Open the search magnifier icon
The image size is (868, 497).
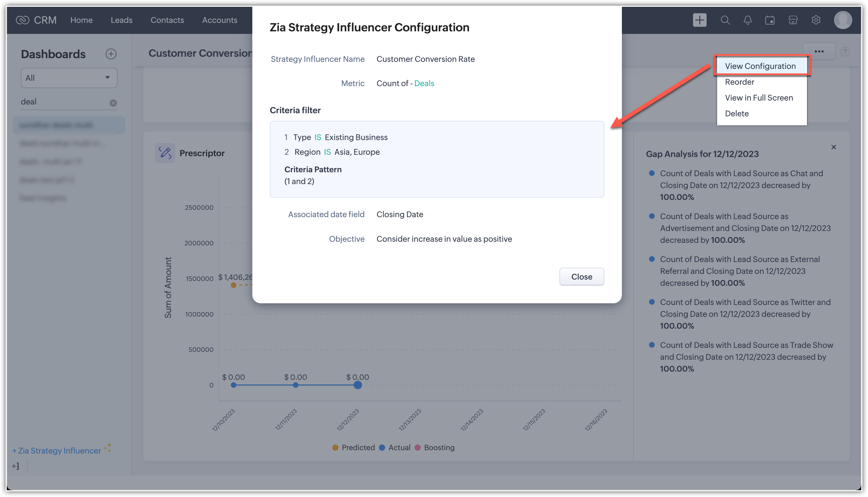pyautogui.click(x=725, y=20)
